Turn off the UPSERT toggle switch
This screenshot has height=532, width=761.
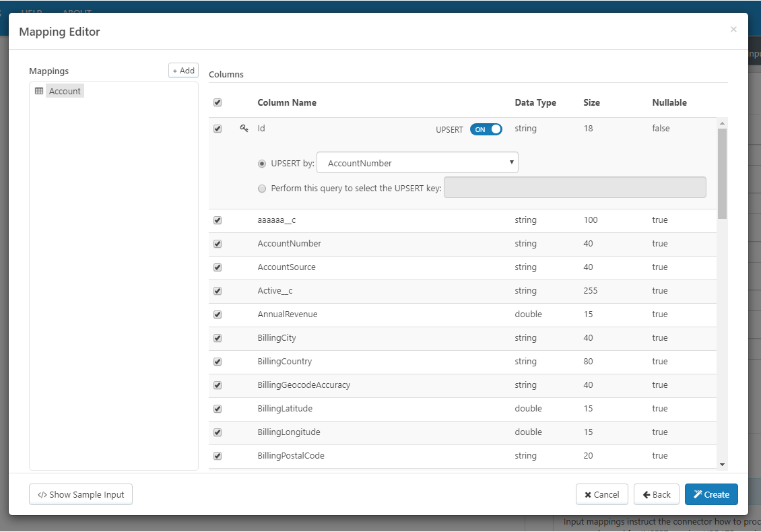(486, 129)
